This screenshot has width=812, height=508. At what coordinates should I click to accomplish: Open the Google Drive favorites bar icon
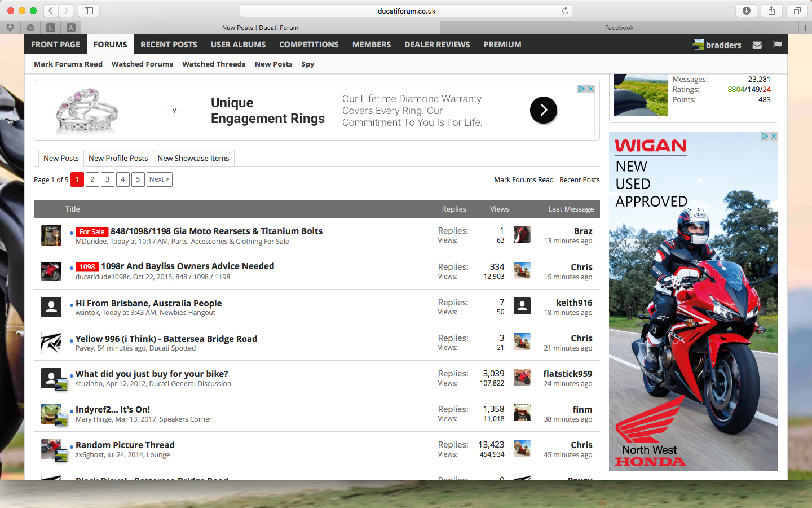[x=30, y=27]
